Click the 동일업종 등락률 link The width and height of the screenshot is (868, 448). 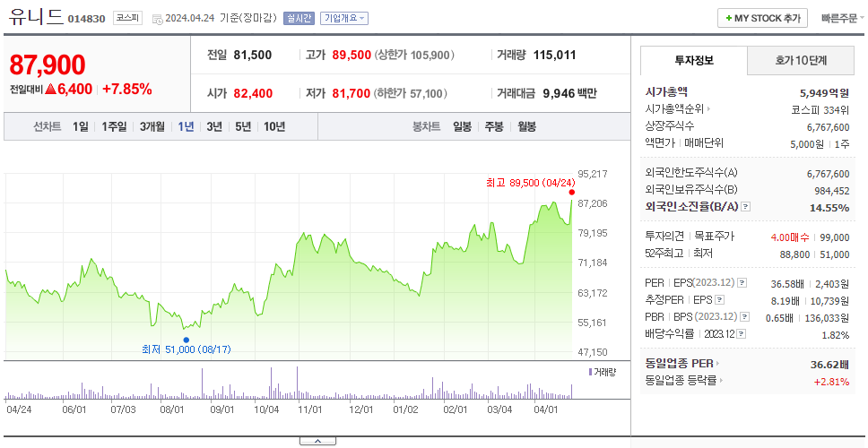(681, 381)
